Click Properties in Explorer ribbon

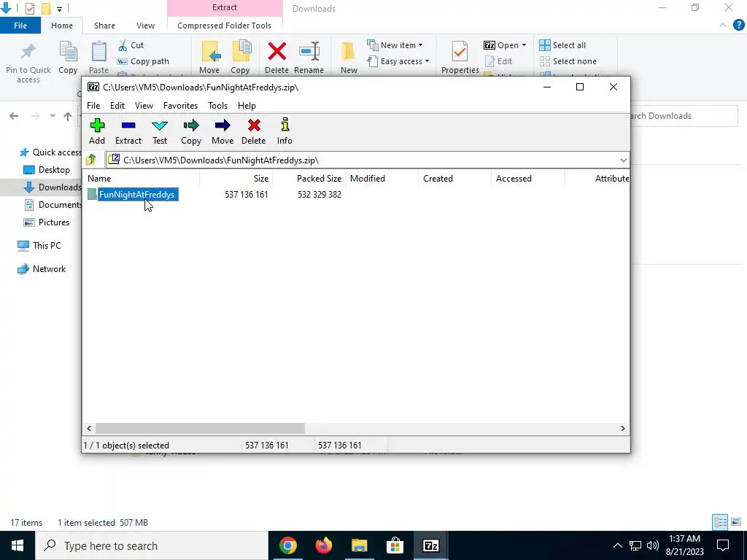pyautogui.click(x=460, y=58)
